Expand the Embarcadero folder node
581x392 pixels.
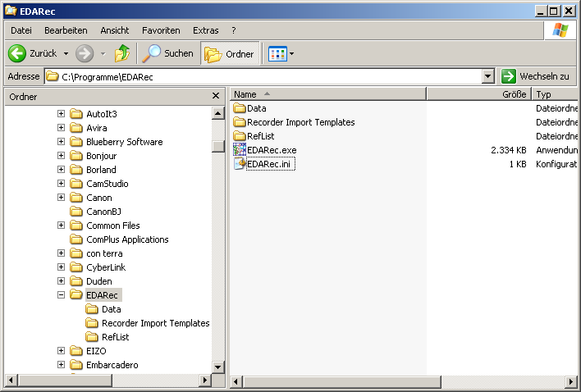coord(62,365)
